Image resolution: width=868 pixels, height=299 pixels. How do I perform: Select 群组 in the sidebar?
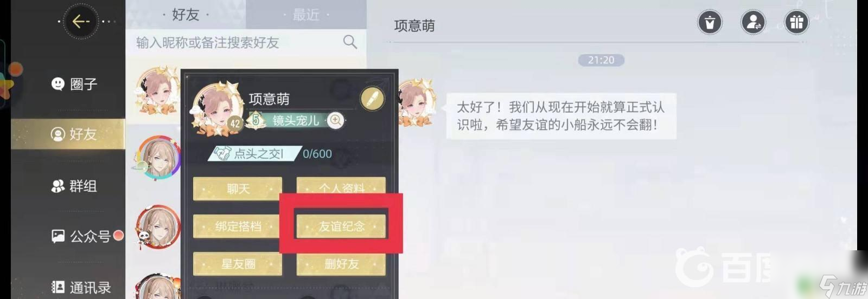(74, 186)
